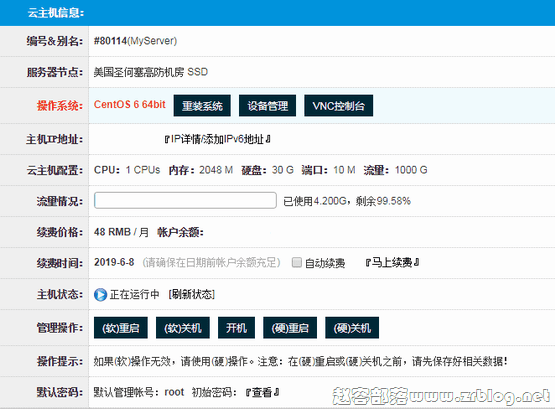Click the 云主机信息 header bar
This screenshot has width=555, height=409.
(x=278, y=13)
